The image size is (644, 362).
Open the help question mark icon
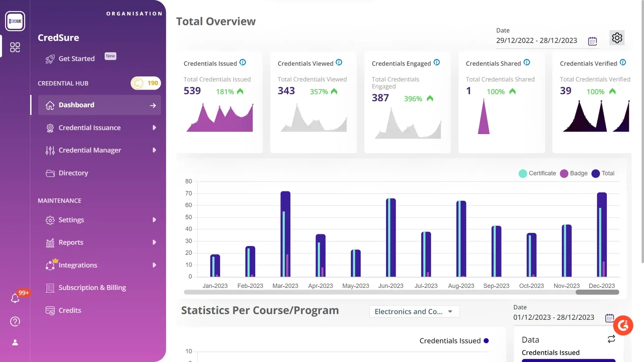point(15,321)
